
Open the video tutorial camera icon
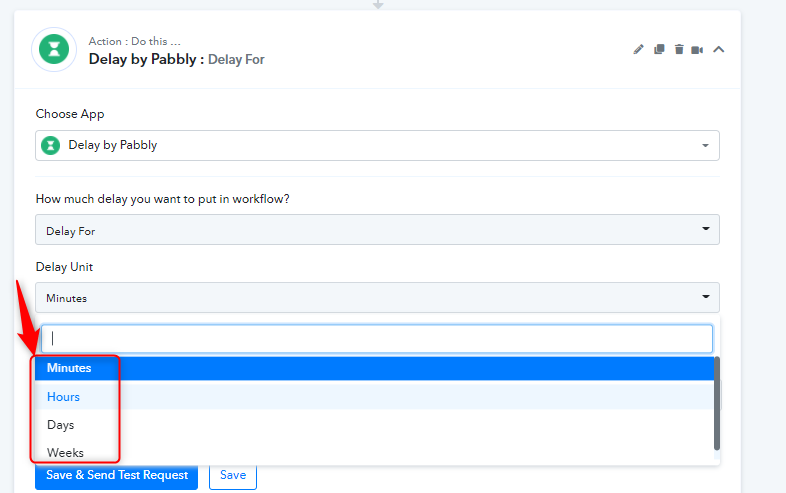pos(697,50)
